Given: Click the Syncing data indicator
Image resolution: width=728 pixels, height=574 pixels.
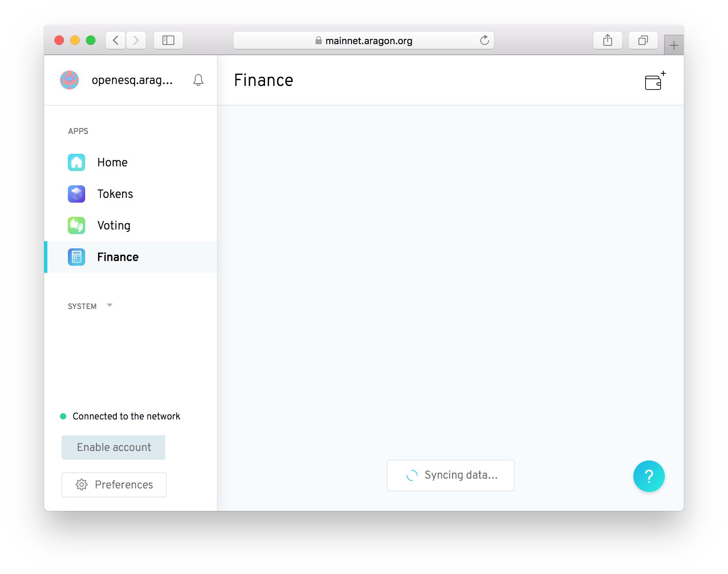Looking at the screenshot, I should click(x=451, y=475).
